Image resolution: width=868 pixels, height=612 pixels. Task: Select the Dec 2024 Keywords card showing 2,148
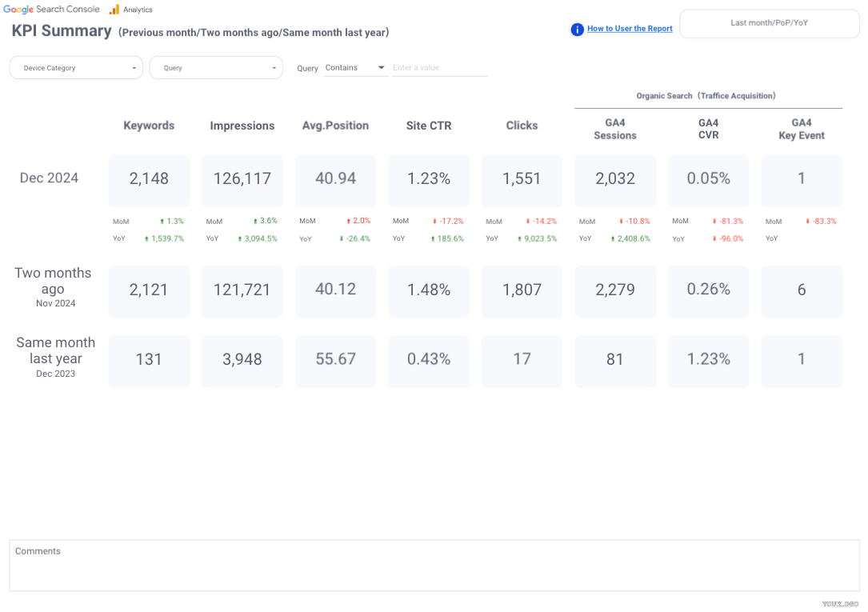(149, 179)
